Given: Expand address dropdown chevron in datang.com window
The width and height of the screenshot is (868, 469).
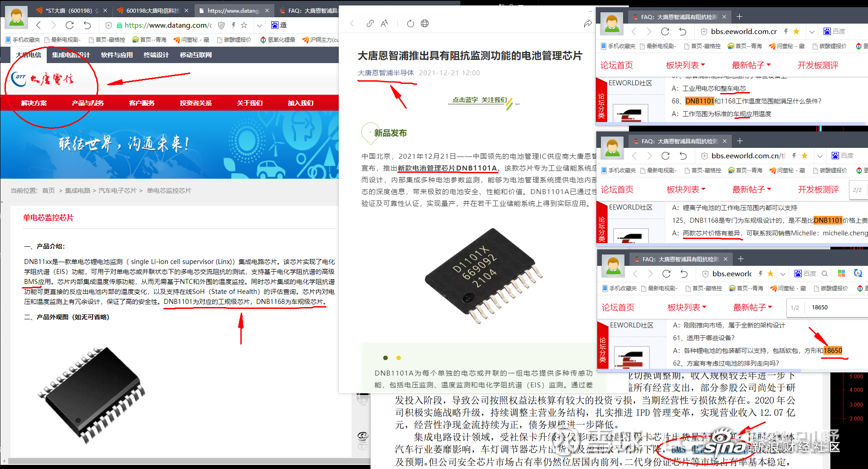Looking at the screenshot, I should point(259,25).
